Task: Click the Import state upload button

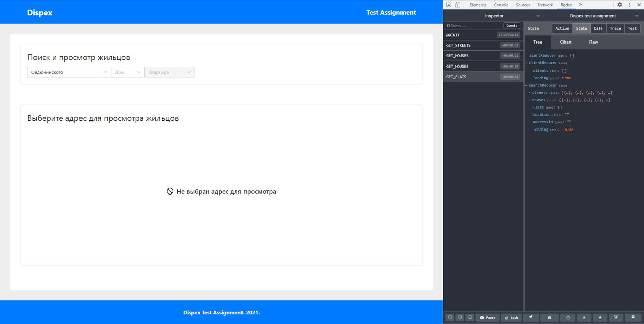Action: (584, 317)
